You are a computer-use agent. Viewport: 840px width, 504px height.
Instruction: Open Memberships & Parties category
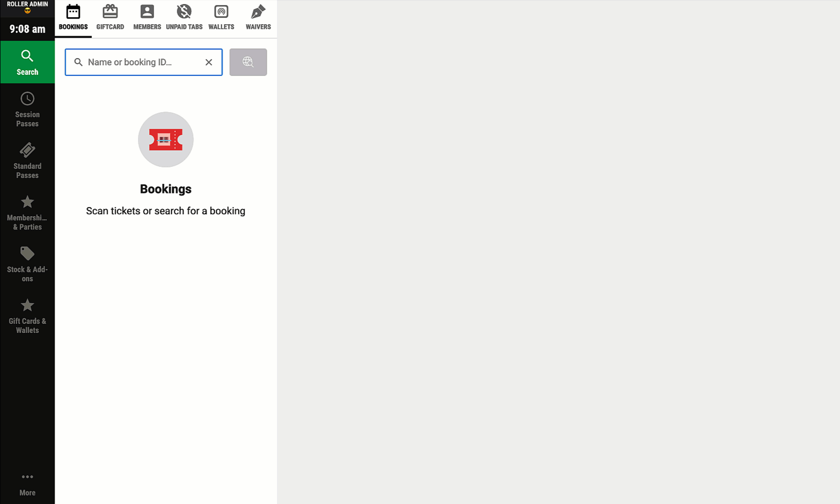(x=27, y=213)
